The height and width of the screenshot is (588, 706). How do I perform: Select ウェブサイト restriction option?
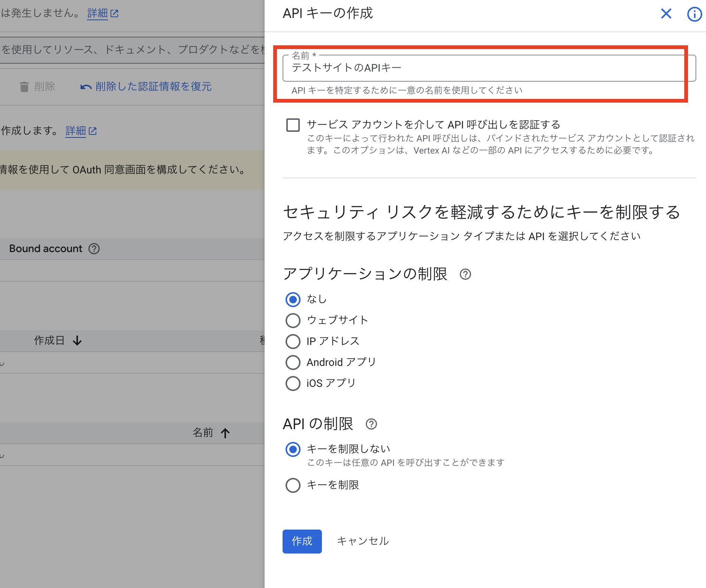pyautogui.click(x=293, y=320)
